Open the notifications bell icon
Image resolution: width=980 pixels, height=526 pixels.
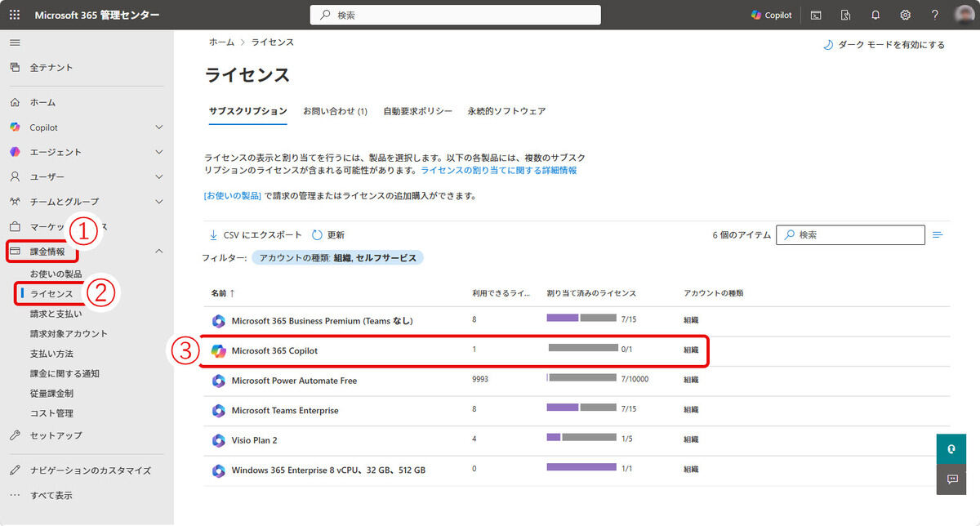875,15
